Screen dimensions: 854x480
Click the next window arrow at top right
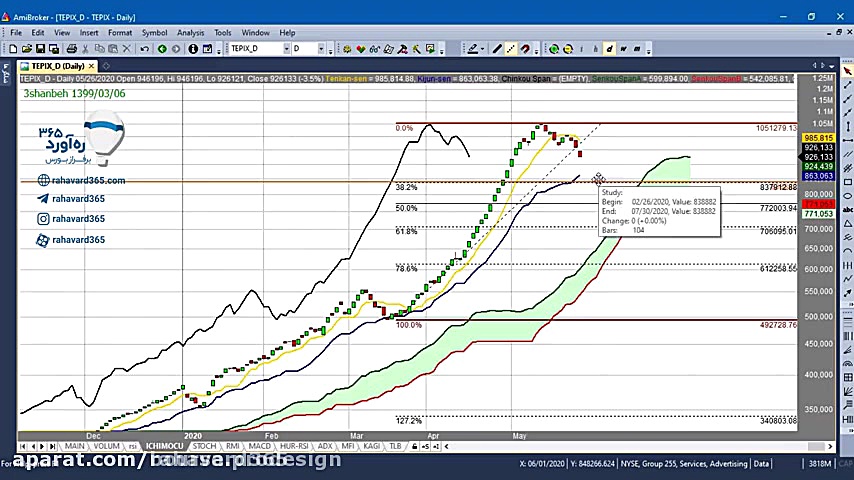coord(823,66)
